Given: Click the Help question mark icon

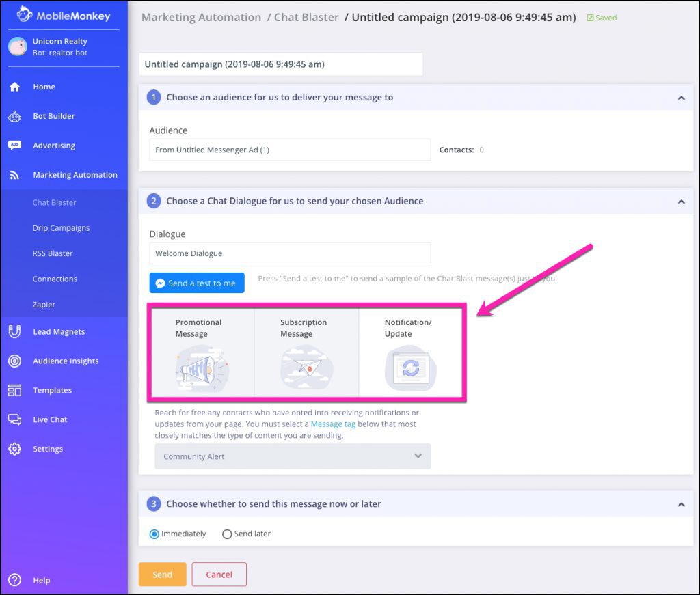Looking at the screenshot, I should tap(16, 580).
